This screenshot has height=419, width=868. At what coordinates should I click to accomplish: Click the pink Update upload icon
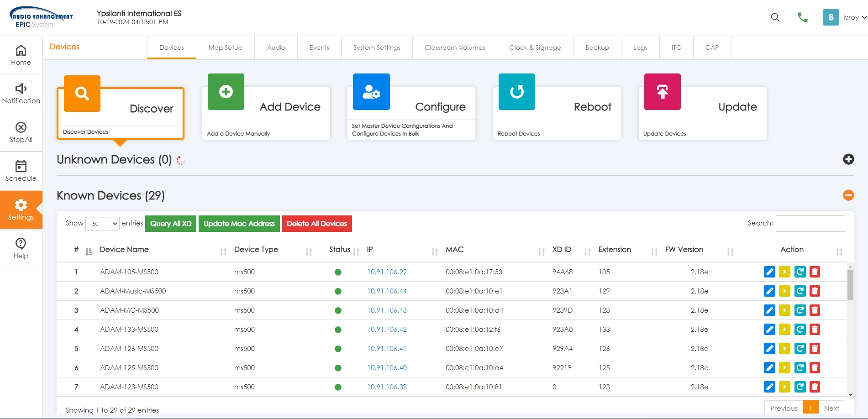[x=662, y=92]
